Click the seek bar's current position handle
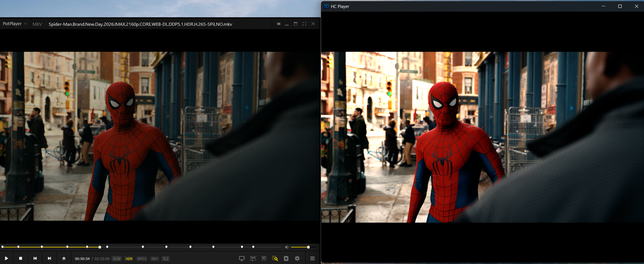Viewport: 644px width, 264px height. [100, 247]
